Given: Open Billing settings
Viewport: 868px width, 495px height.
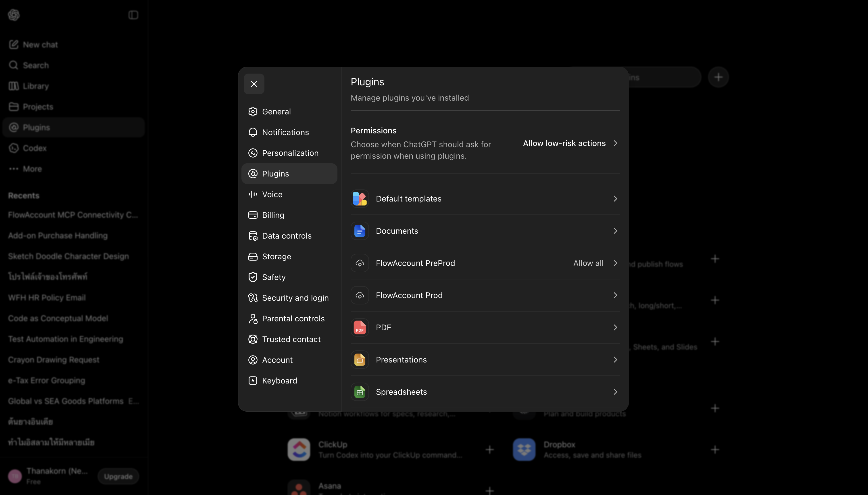Looking at the screenshot, I should click(x=289, y=215).
